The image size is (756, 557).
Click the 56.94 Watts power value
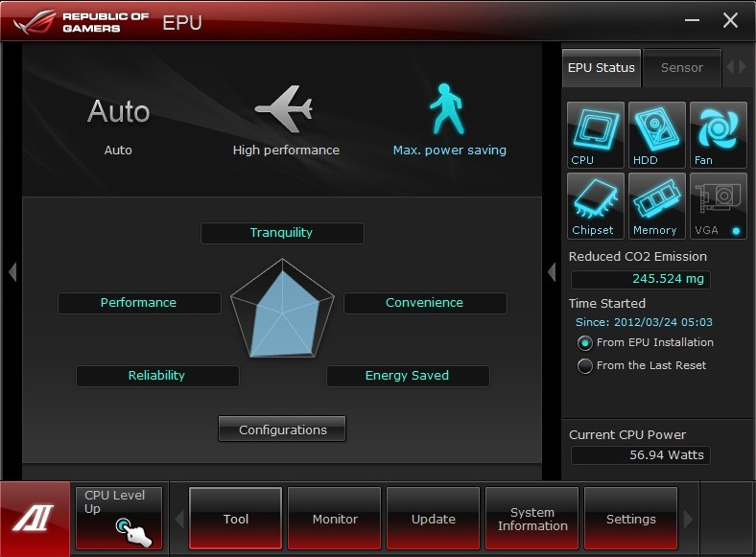pos(640,455)
